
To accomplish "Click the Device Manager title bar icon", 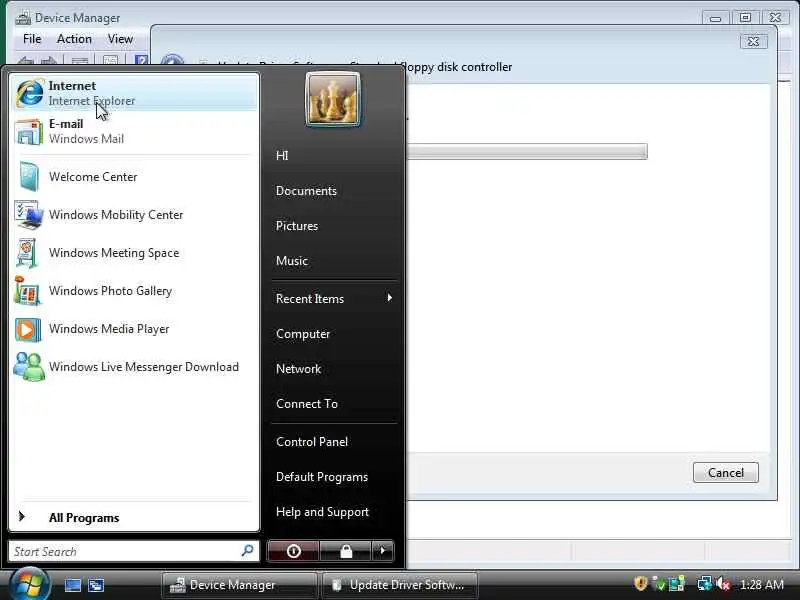I will [23, 18].
